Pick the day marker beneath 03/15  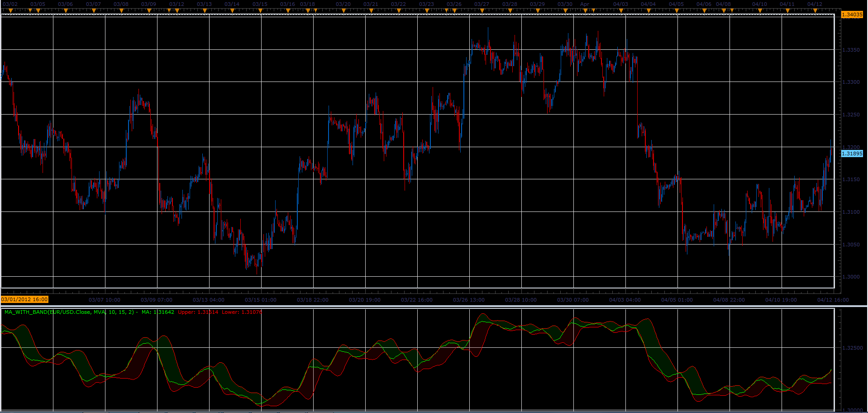point(260,11)
